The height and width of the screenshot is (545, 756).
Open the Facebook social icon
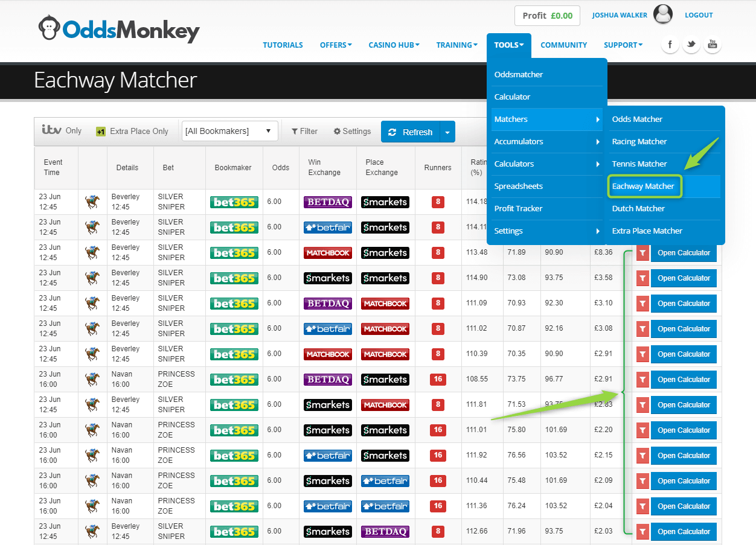pos(670,45)
